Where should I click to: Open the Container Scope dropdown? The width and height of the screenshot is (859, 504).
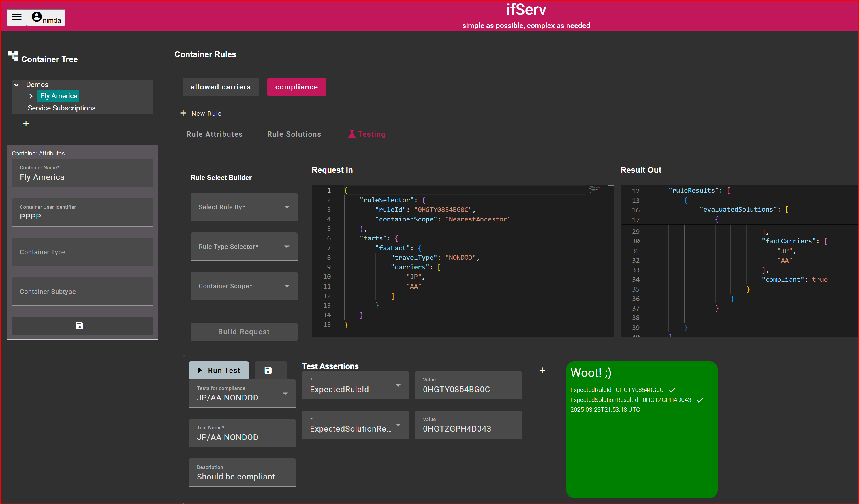pyautogui.click(x=244, y=286)
